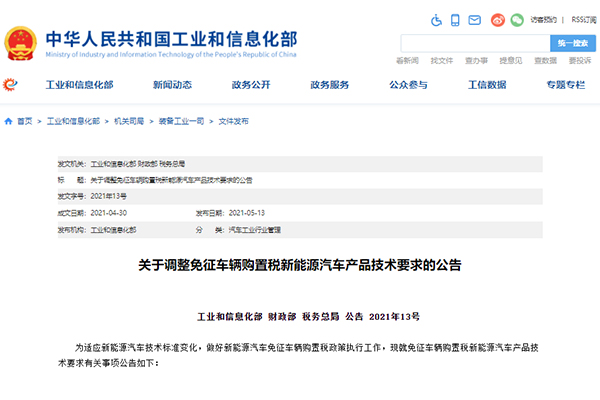This screenshot has width=600, height=400.
Task: Click the accessibility wheelchair icon
Action: (x=436, y=20)
